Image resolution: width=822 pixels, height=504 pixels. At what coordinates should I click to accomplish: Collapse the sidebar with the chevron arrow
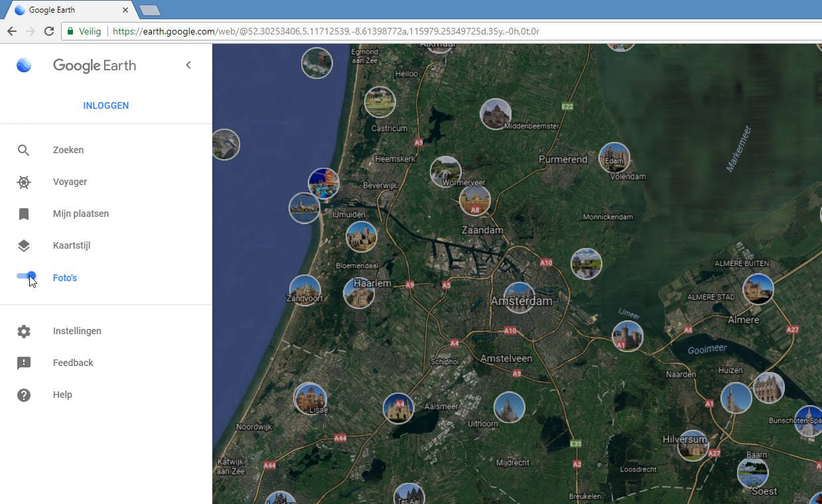pos(188,65)
